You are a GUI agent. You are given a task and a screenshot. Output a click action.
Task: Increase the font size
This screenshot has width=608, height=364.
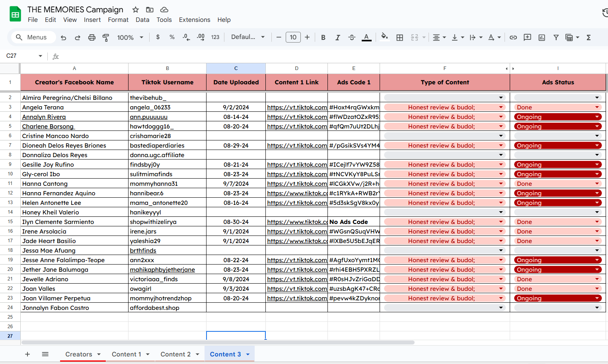coord(307,37)
